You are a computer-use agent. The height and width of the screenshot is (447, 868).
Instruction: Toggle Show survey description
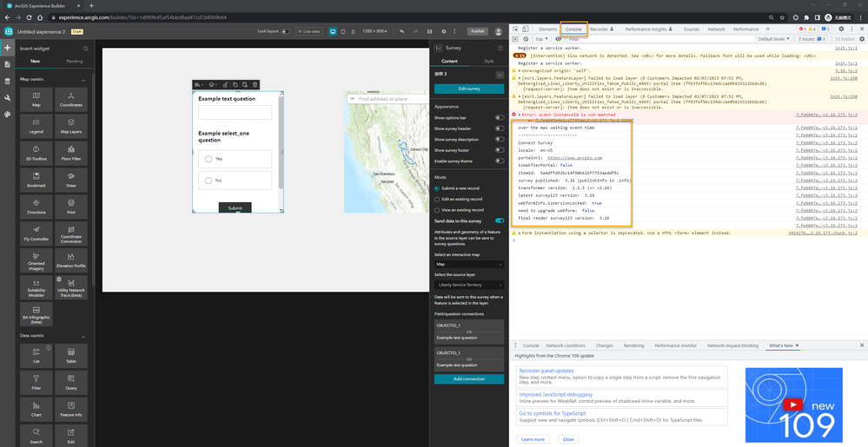pos(500,140)
